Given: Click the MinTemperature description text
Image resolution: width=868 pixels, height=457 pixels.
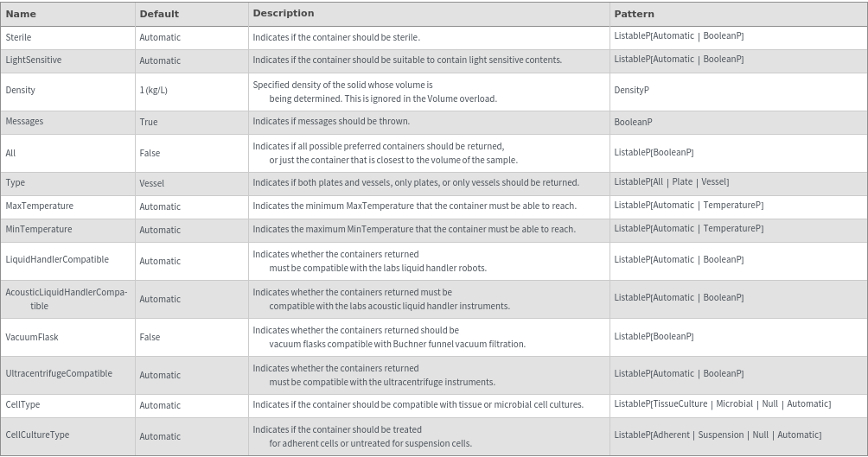Looking at the screenshot, I should (x=414, y=230).
